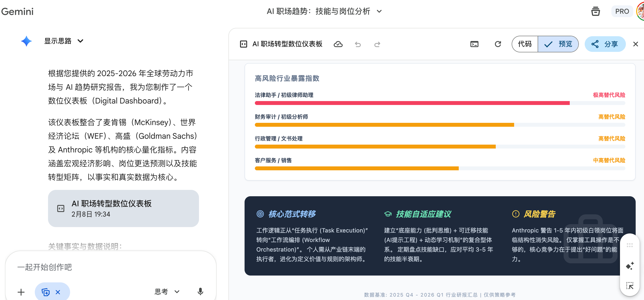This screenshot has height=300, width=644.
Task: Click the redo arrow icon
Action: coord(377,44)
